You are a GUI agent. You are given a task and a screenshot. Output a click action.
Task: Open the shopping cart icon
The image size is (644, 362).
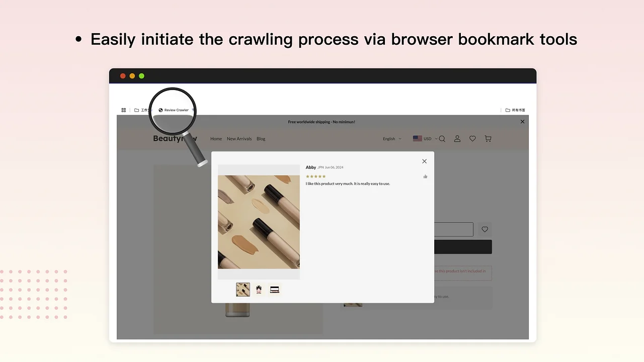point(488,139)
